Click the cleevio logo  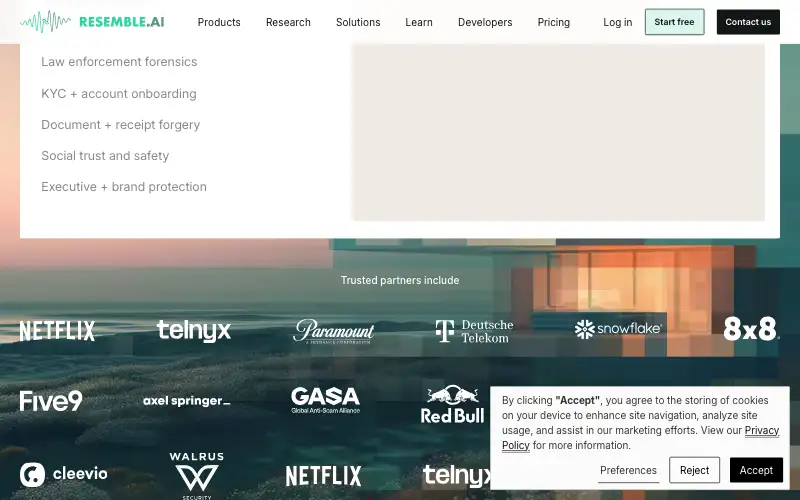point(64,474)
